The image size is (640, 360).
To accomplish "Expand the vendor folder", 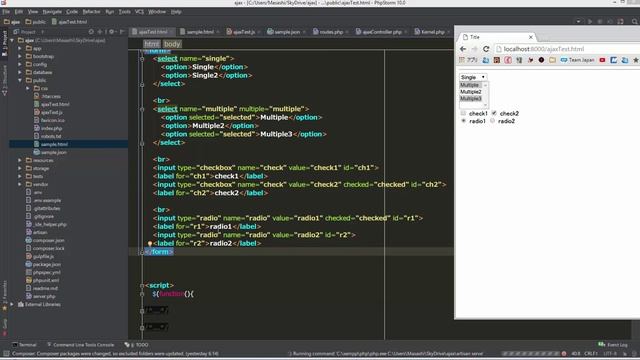I will (20, 184).
